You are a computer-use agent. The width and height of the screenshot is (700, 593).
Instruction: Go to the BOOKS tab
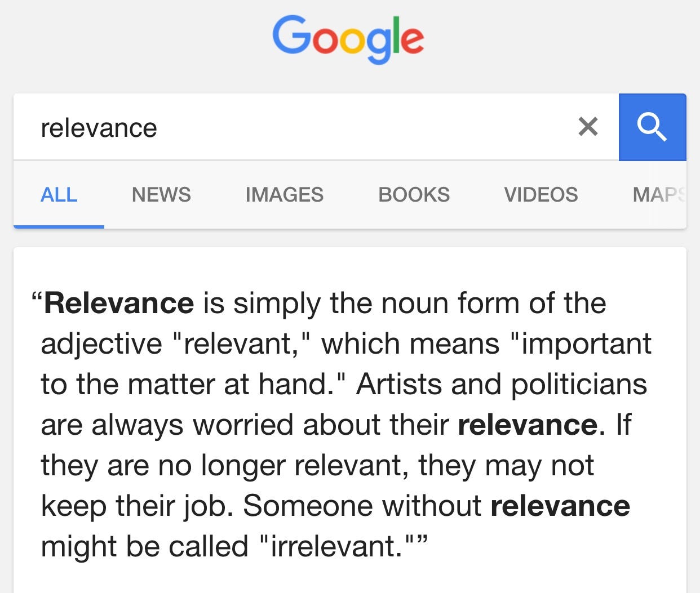tap(414, 195)
